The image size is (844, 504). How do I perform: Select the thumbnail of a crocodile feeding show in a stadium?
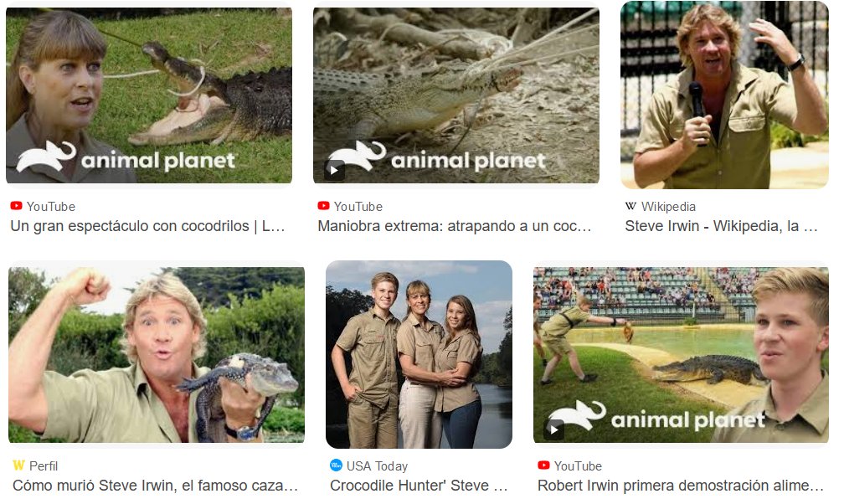point(681,355)
